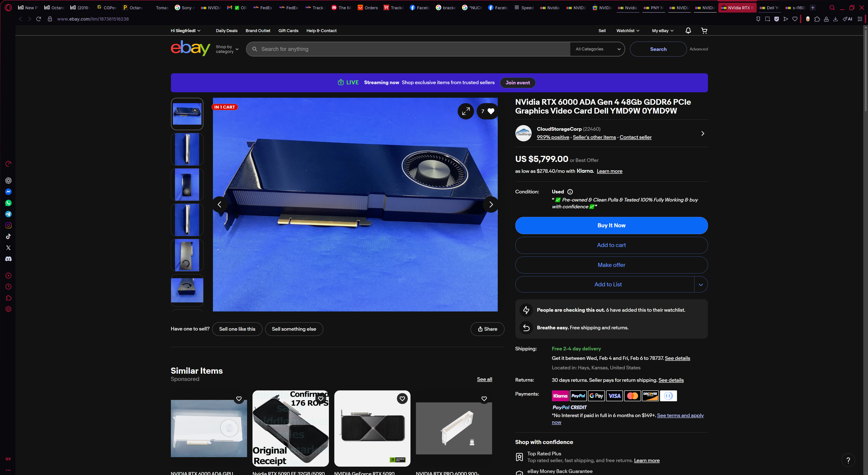Open the shopping cart icon
Image resolution: width=868 pixels, height=475 pixels.
pos(704,31)
